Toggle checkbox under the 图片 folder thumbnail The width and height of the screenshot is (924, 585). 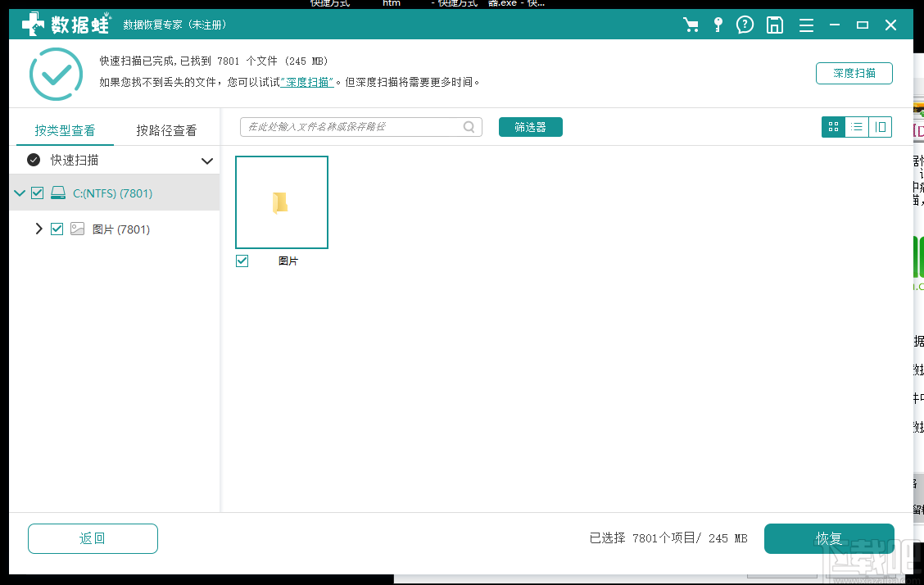[242, 261]
